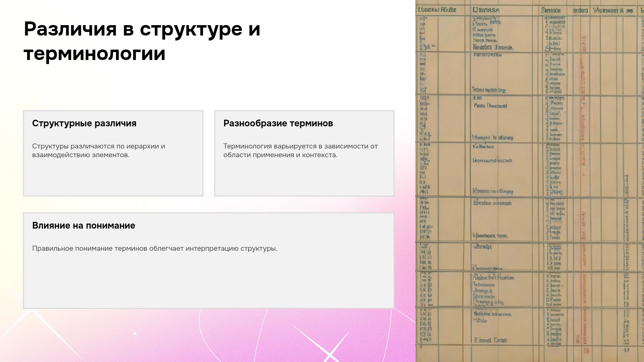Click the ledger image header row
Image resolution: width=644 pixels, height=362 pixels.
click(530, 10)
